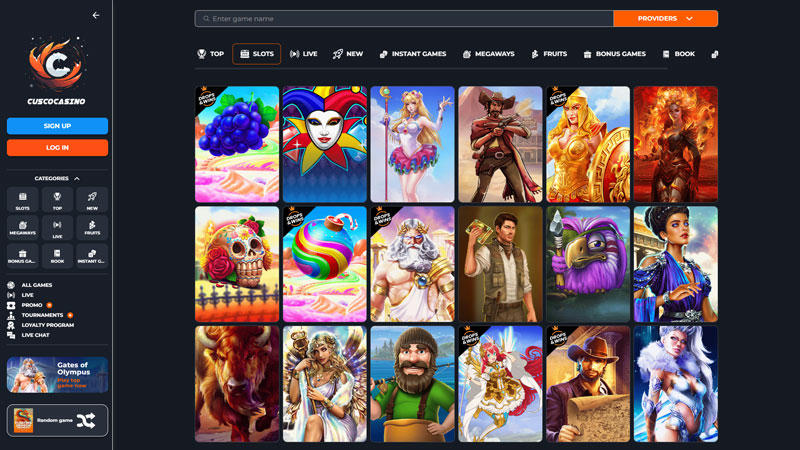Open Bonus Games category tile in sidebar

click(22, 256)
